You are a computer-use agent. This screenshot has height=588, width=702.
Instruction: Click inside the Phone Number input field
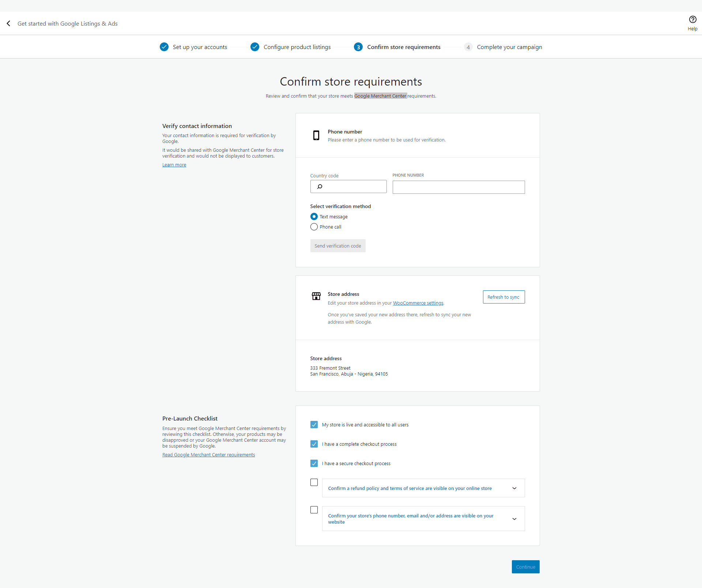(x=458, y=187)
